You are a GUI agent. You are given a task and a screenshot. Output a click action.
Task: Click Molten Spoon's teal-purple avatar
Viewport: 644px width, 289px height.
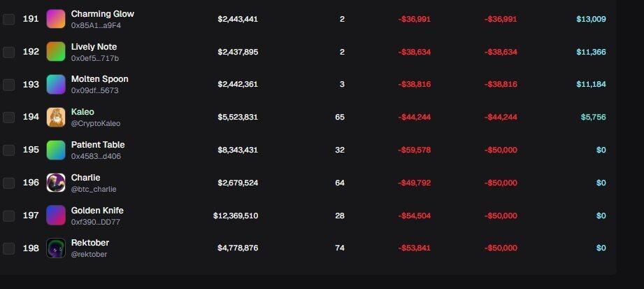[56, 85]
